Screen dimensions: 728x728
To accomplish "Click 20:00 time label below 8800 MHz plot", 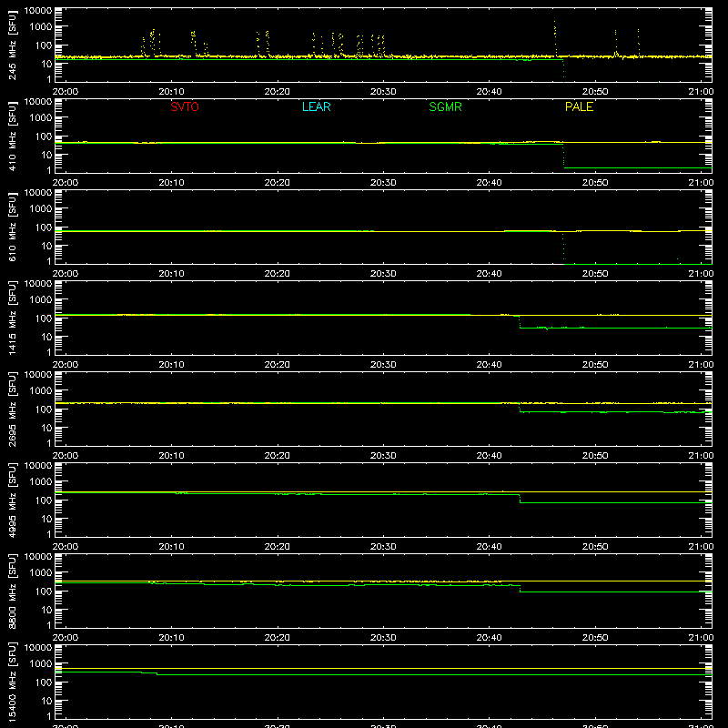I will [66, 638].
